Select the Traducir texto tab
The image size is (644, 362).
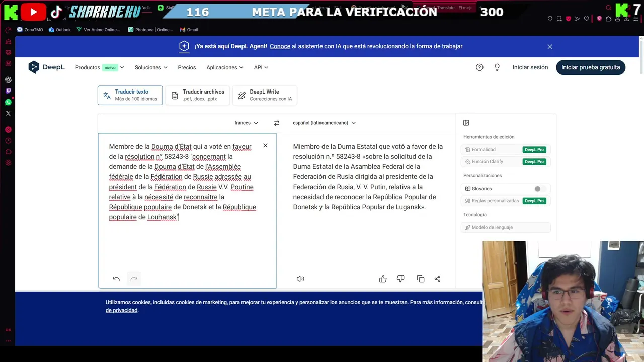tap(130, 95)
